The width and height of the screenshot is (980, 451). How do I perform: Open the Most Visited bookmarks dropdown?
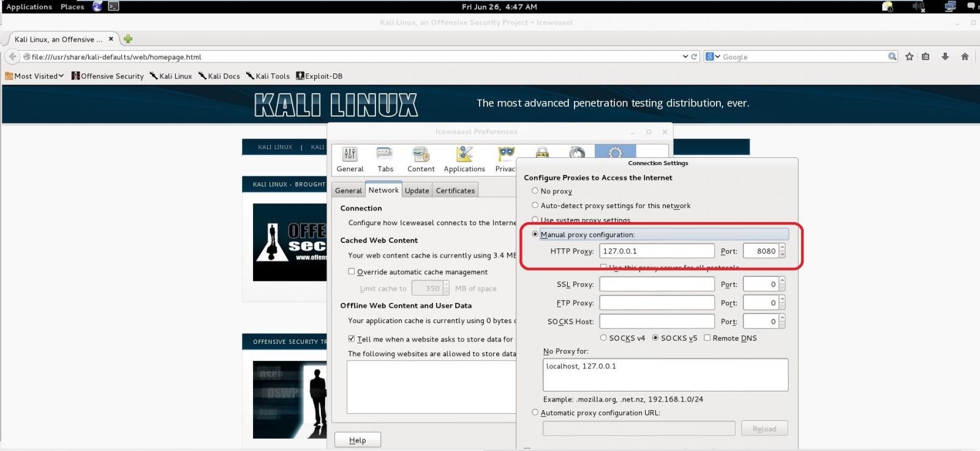35,76
